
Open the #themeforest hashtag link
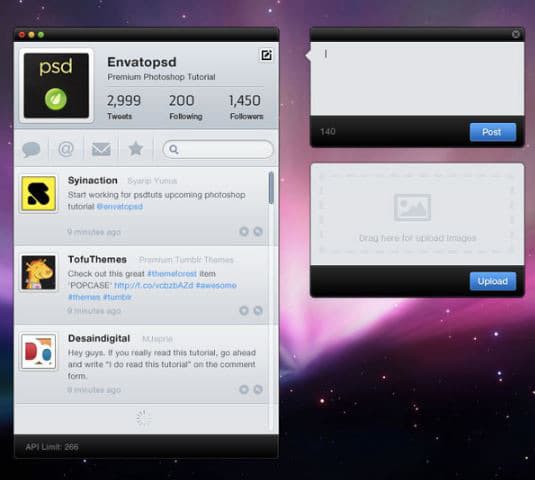click(x=172, y=274)
